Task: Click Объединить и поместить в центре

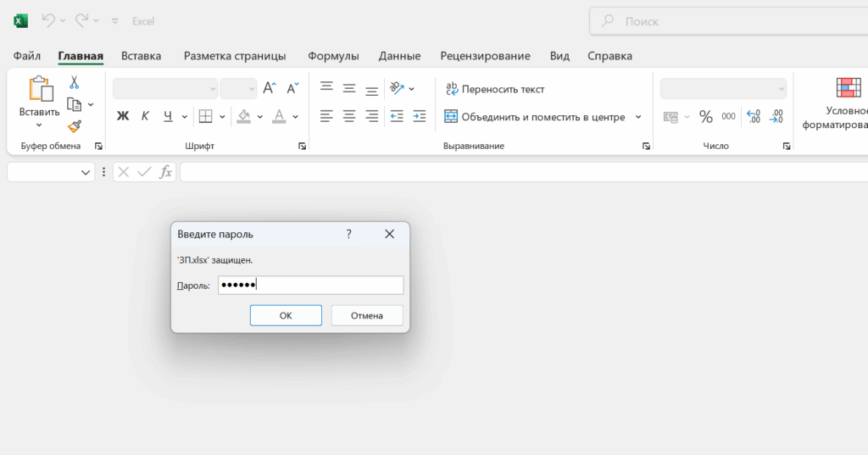Action: click(x=535, y=117)
